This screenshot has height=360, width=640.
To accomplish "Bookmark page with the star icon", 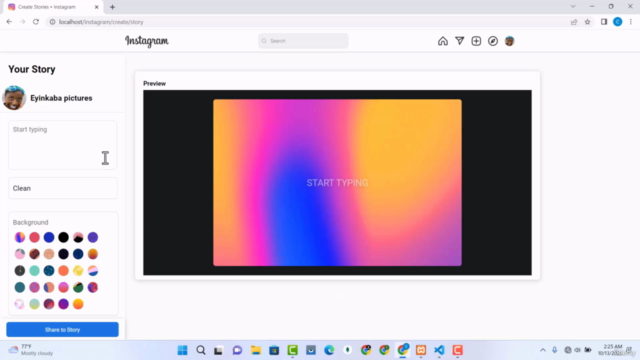I will point(587,22).
